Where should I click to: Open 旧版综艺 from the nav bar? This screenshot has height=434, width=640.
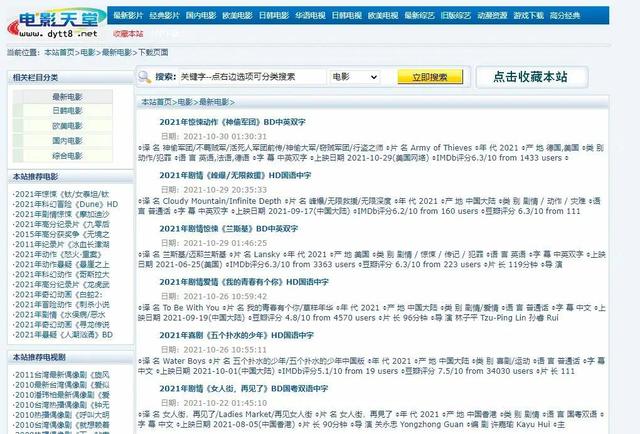pyautogui.click(x=456, y=16)
